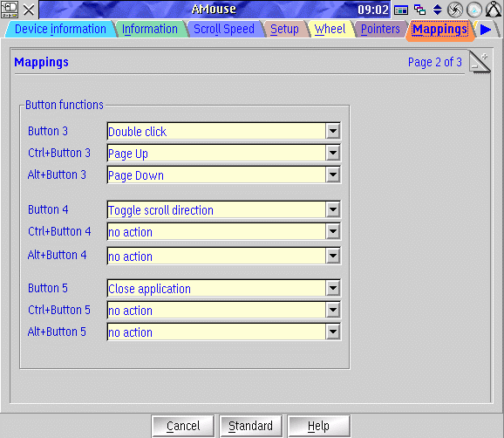Expand the Button 3 dropdown arrow
The image size is (504, 438).
[333, 131]
